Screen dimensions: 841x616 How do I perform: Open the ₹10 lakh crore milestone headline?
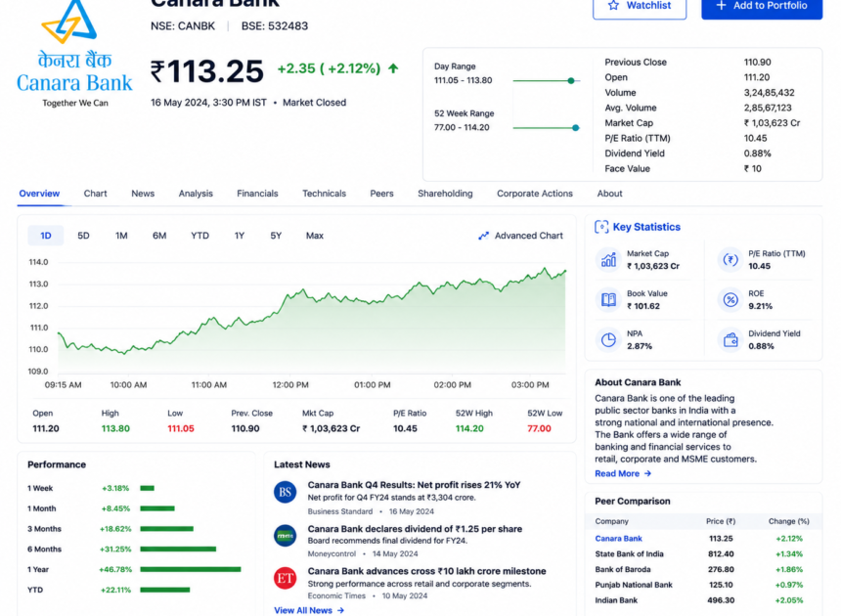click(427, 571)
